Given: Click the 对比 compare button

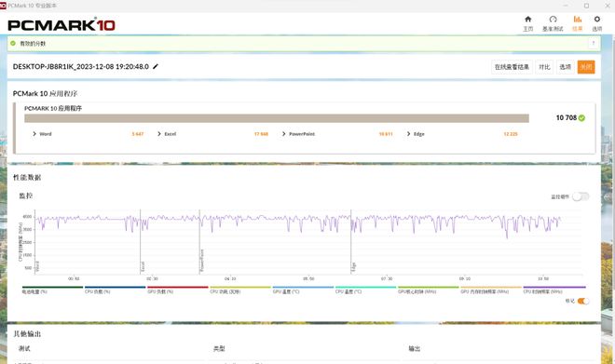Looking at the screenshot, I should click(x=544, y=67).
